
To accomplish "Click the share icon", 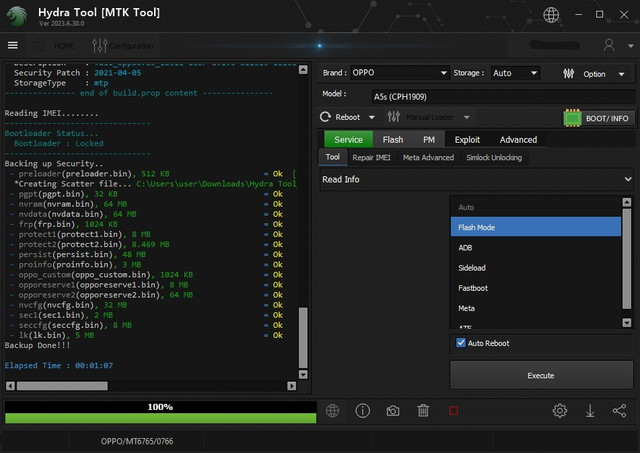I will [619, 411].
